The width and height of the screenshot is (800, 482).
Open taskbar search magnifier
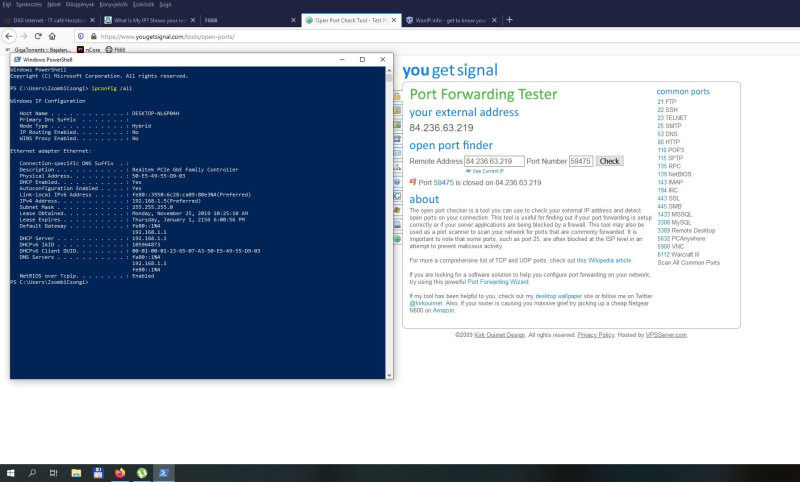click(32, 473)
